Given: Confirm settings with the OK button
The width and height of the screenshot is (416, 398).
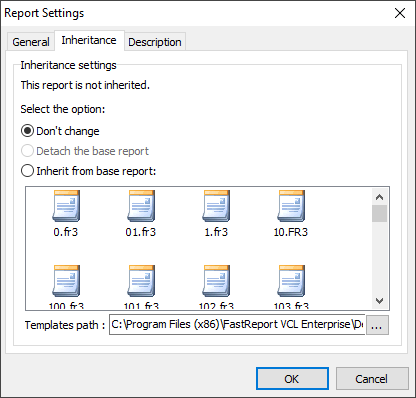Looking at the screenshot, I should (292, 379).
